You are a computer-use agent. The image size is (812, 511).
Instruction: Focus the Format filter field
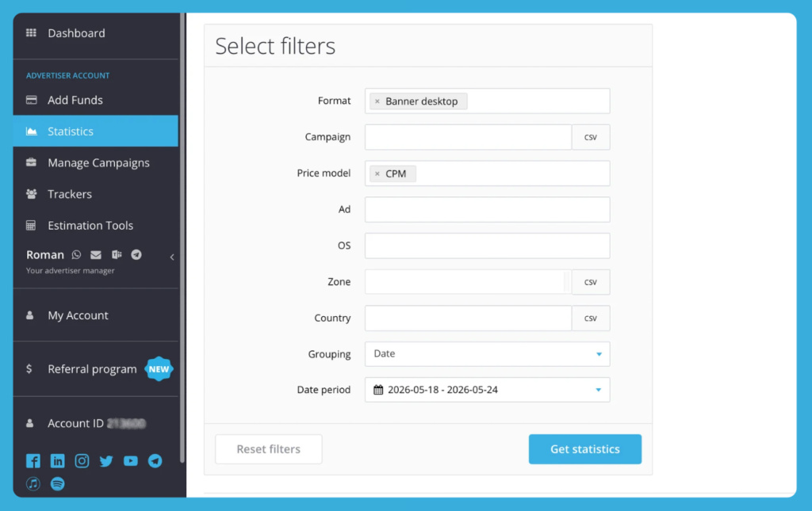(x=488, y=101)
